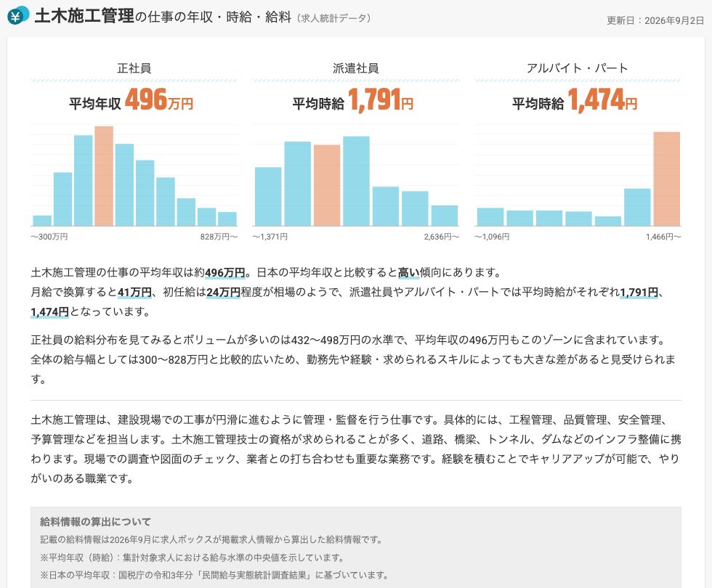Click the tall orange bar in the アルバイト・パート chart

pos(667,179)
